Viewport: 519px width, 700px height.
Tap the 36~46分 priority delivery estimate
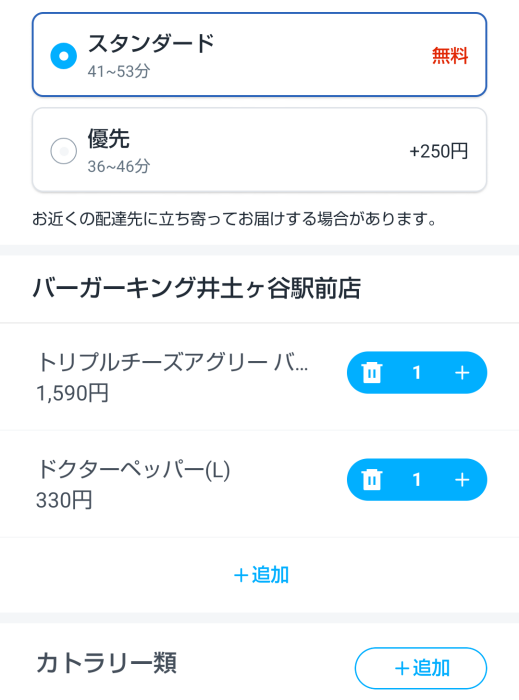119,167
